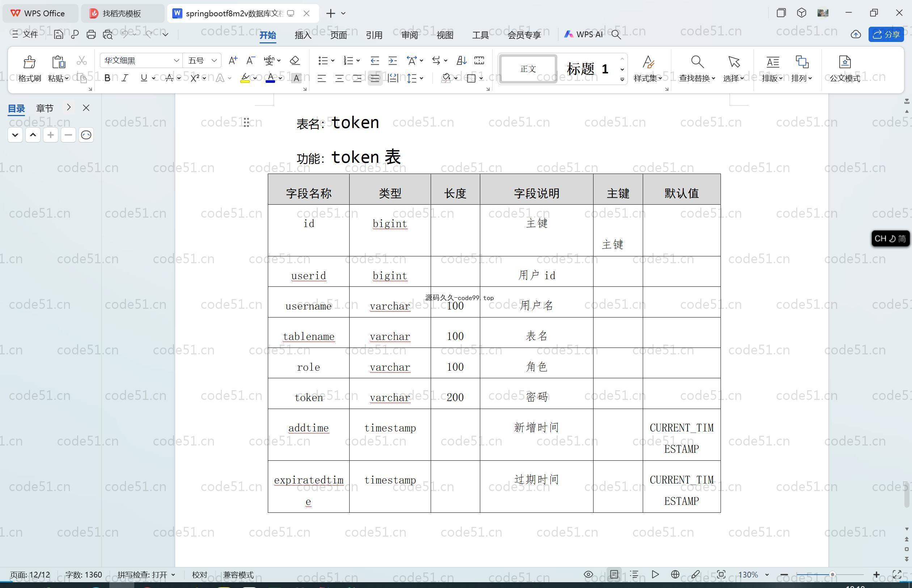The image size is (912, 588).
Task: Click the cloud upload icon near Share
Action: [x=856, y=34]
